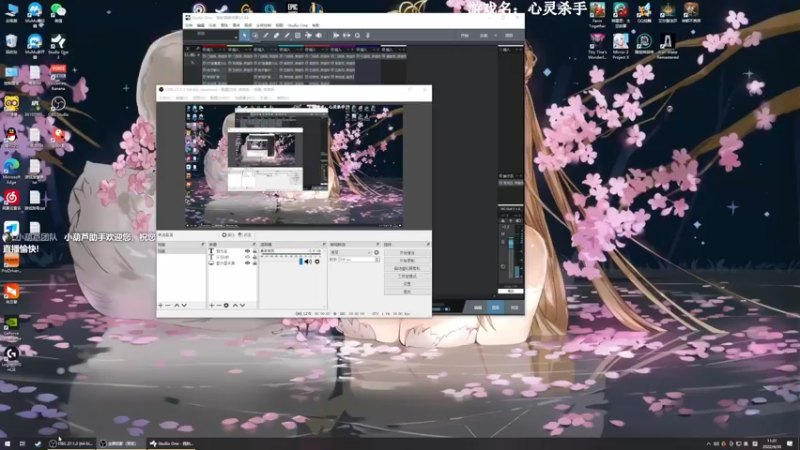The width and height of the screenshot is (800, 450).
Task: Undock the OBS Scene Transitions panel with float icon
Action: 378,244
